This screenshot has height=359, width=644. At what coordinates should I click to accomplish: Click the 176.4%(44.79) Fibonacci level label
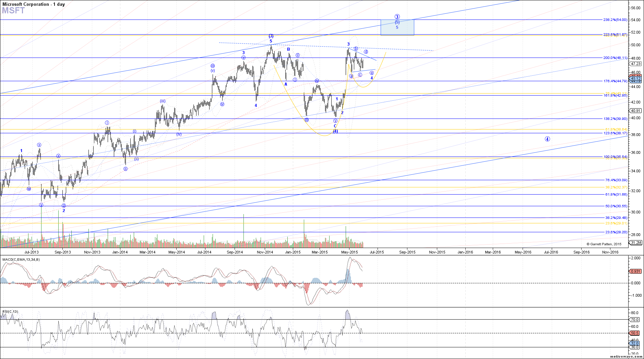[x=615, y=81]
